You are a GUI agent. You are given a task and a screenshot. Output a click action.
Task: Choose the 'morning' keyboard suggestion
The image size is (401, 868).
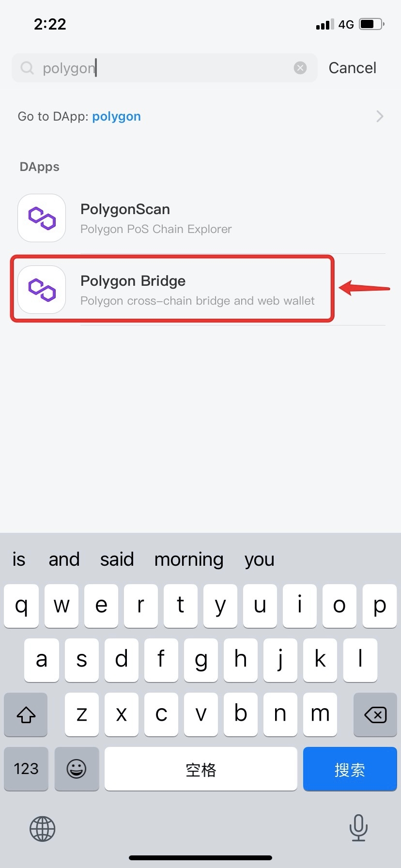189,559
